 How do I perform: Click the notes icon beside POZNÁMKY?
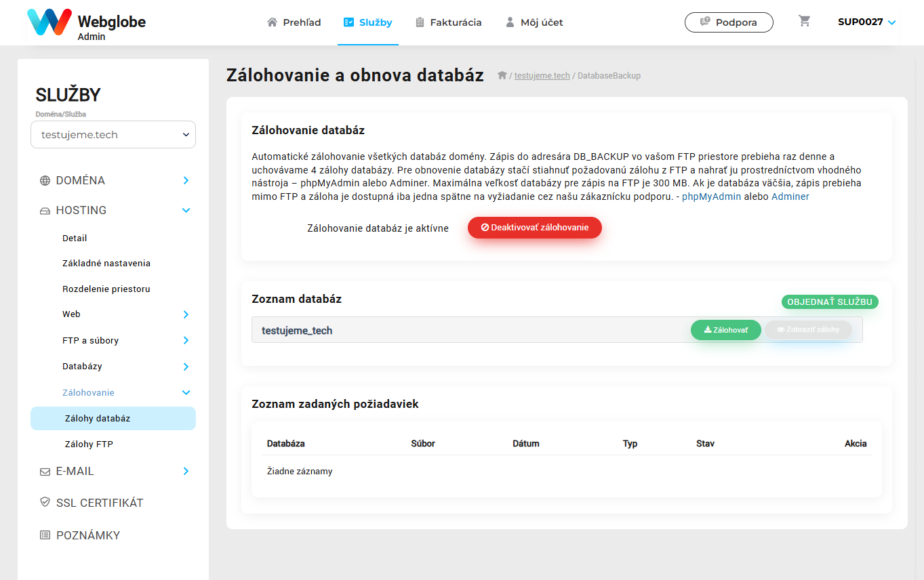(45, 535)
